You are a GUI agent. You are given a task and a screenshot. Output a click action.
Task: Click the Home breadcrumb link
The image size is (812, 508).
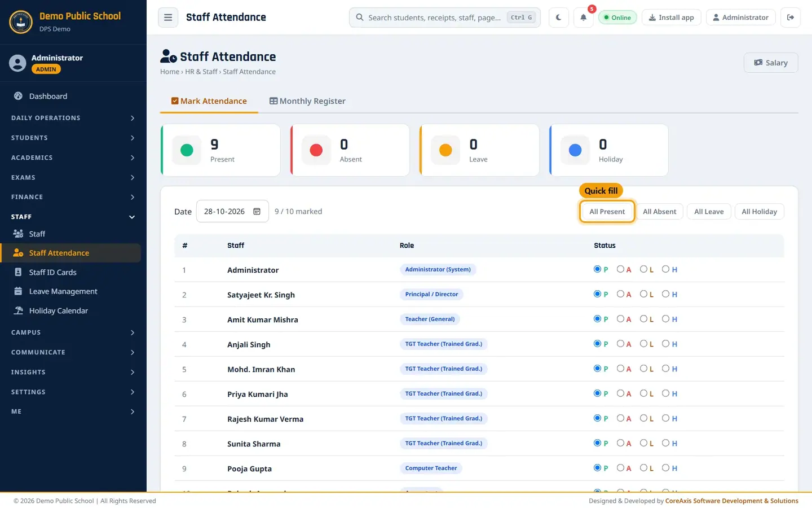tap(169, 72)
